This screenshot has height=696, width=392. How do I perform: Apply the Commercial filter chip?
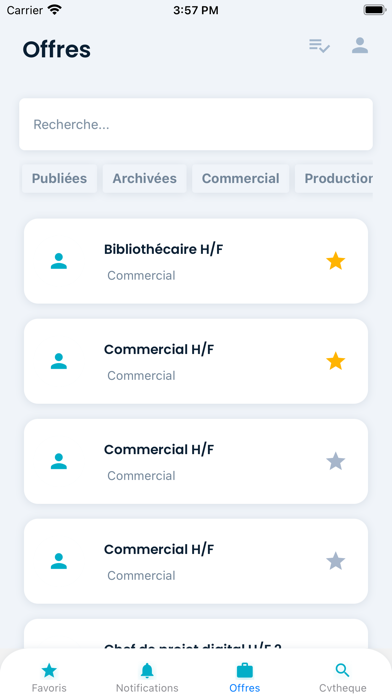[x=241, y=178]
